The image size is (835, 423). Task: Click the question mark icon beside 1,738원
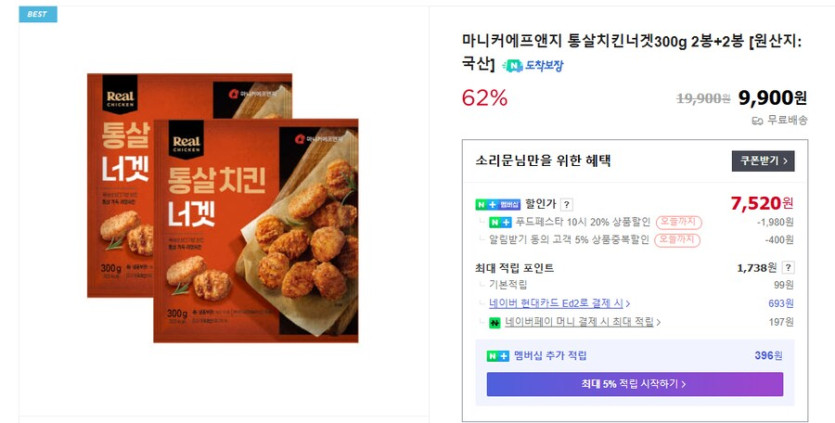coord(788,268)
